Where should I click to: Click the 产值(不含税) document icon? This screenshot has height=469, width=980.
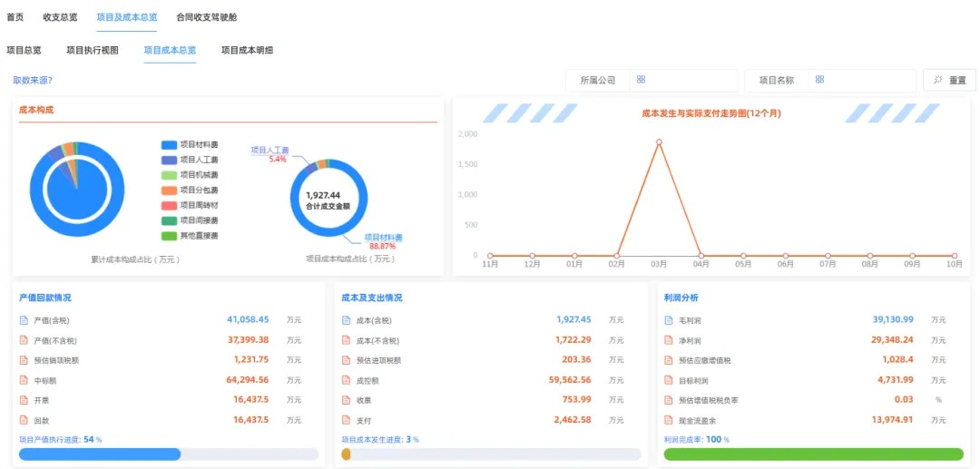(x=24, y=340)
